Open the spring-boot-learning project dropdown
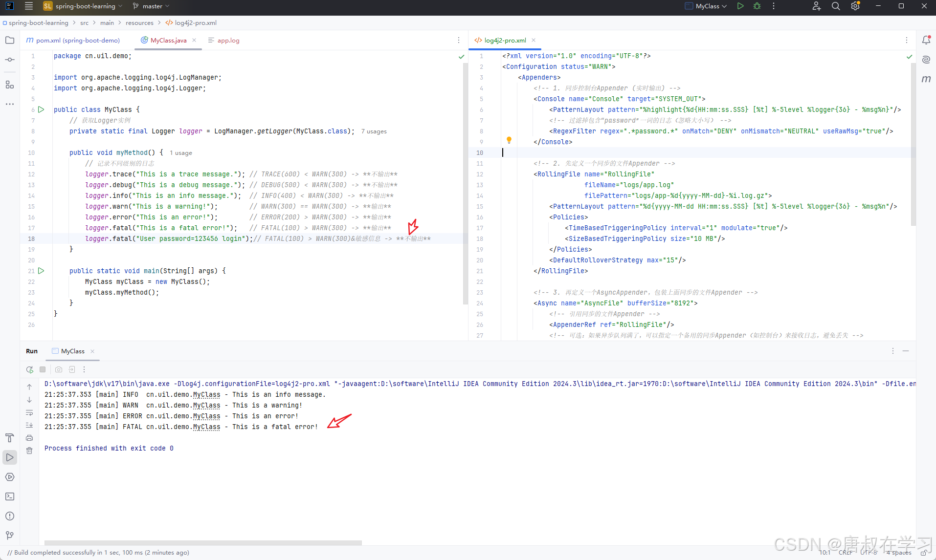Image resolution: width=936 pixels, height=560 pixels. (83, 6)
